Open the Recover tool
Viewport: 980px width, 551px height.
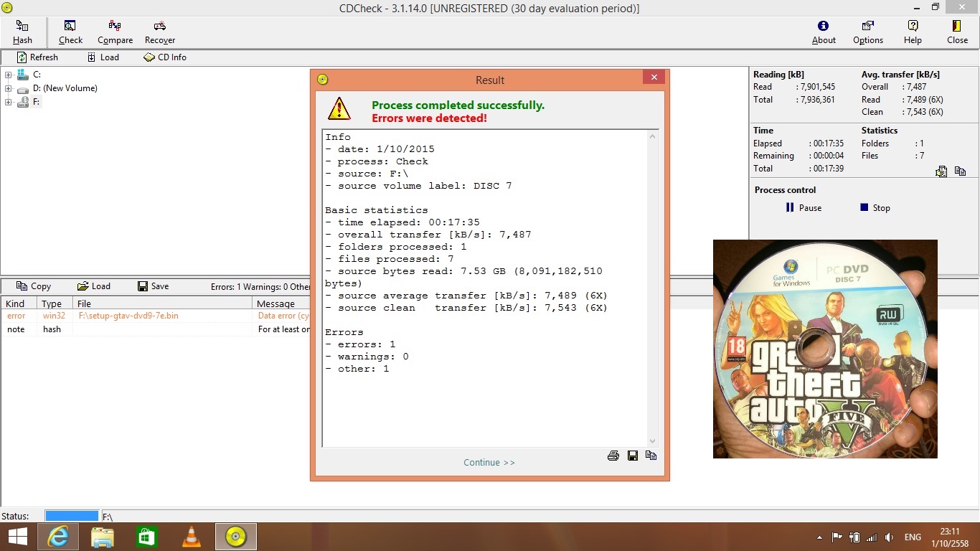159,32
